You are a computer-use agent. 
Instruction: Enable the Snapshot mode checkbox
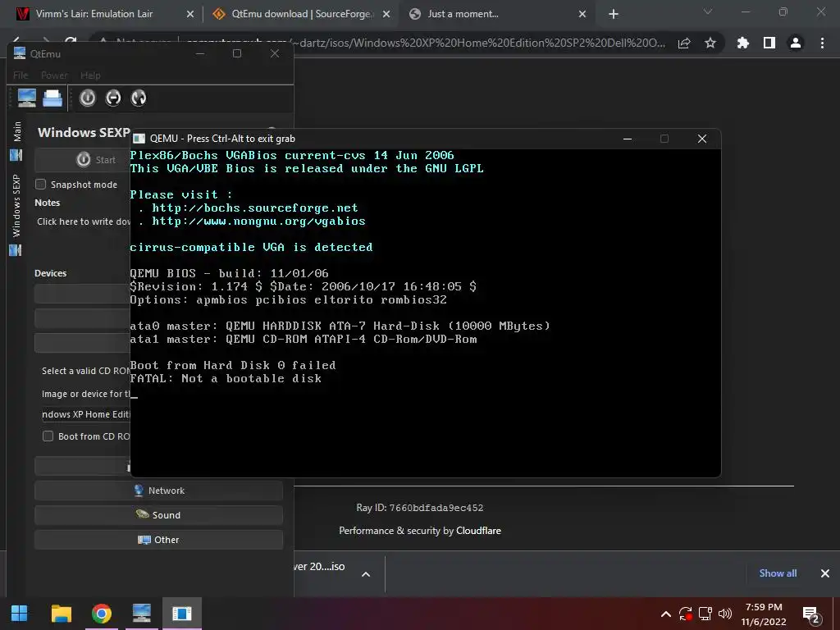tap(41, 185)
